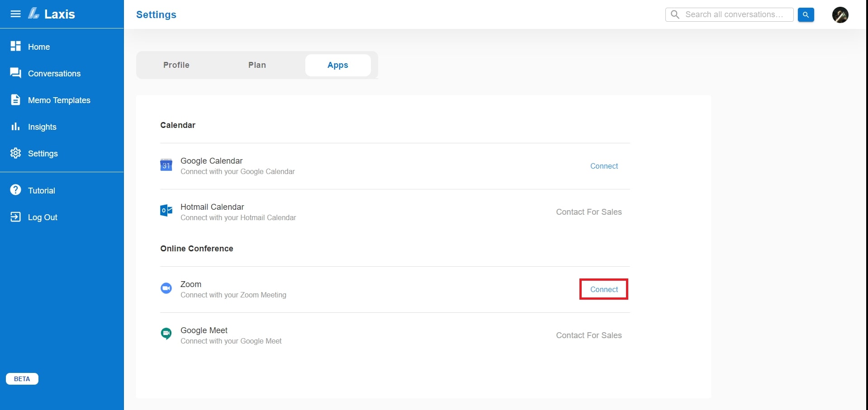Click the Memo Templates document icon
Screen dimensions: 868x410
15,99
